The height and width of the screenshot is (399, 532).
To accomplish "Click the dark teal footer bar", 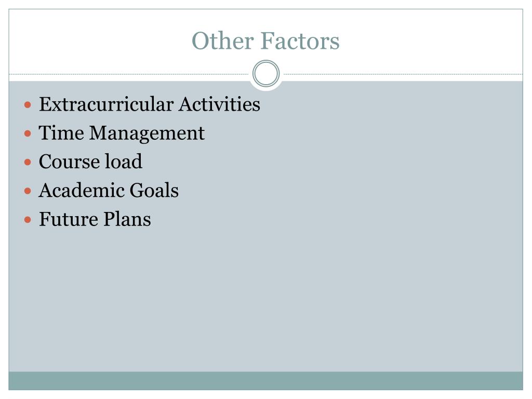I will tap(265, 381).
